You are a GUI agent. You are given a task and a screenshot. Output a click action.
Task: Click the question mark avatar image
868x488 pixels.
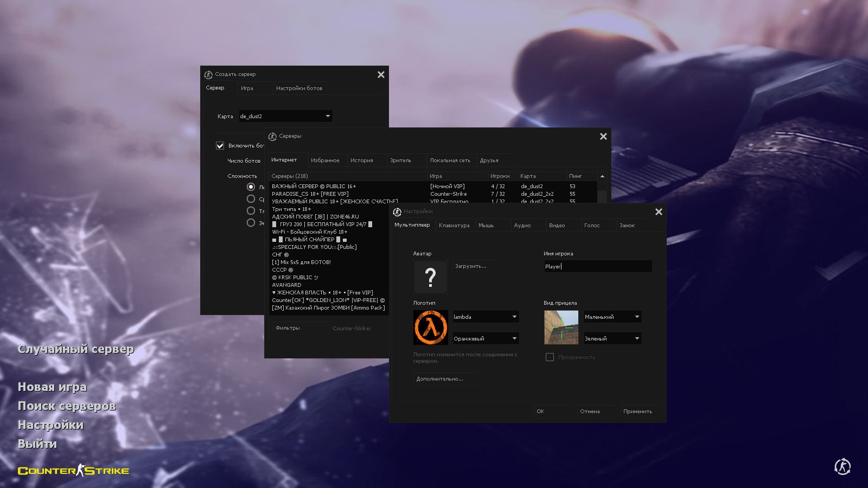coord(430,277)
